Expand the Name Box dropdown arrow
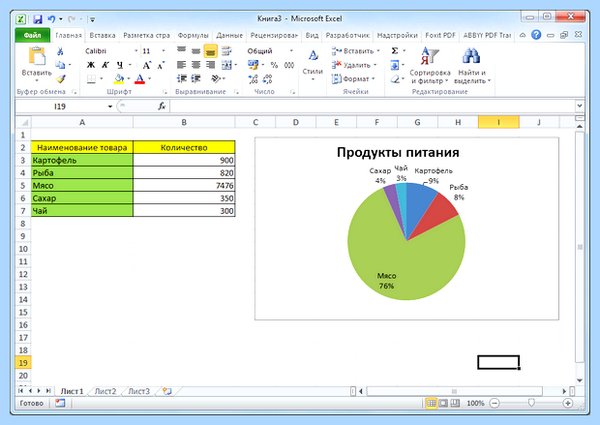The image size is (600, 425). point(110,106)
